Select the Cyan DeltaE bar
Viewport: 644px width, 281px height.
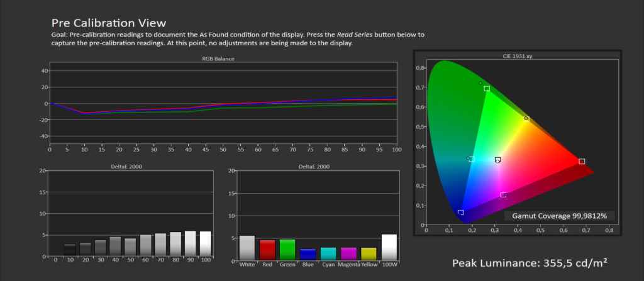tap(328, 253)
